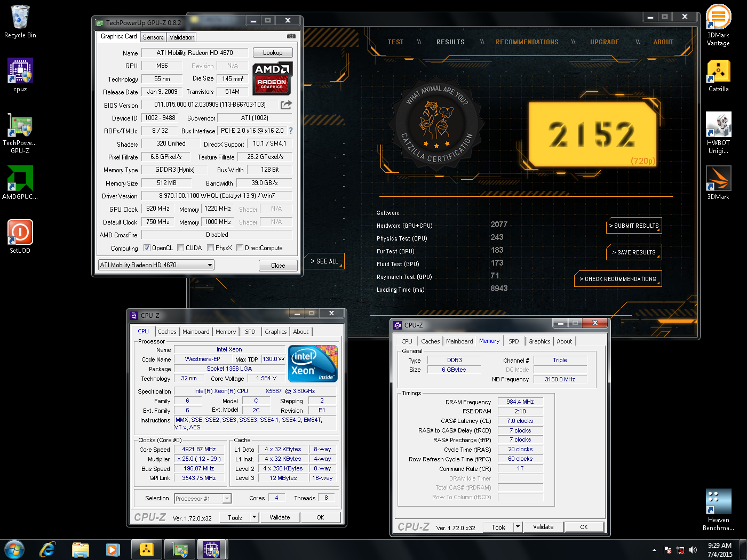Open the HWBOT Unigine desktop icon
Viewport: 747px width, 560px height.
click(x=718, y=133)
